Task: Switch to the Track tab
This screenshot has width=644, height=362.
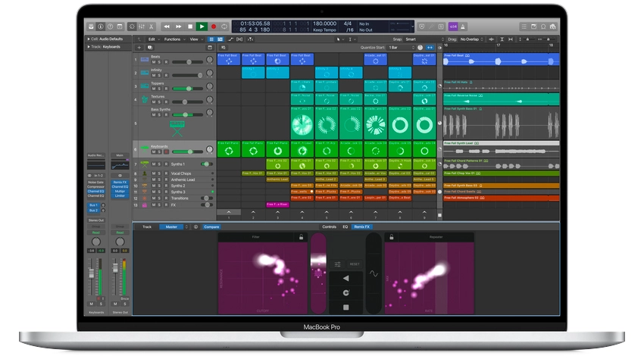Action: (x=147, y=226)
